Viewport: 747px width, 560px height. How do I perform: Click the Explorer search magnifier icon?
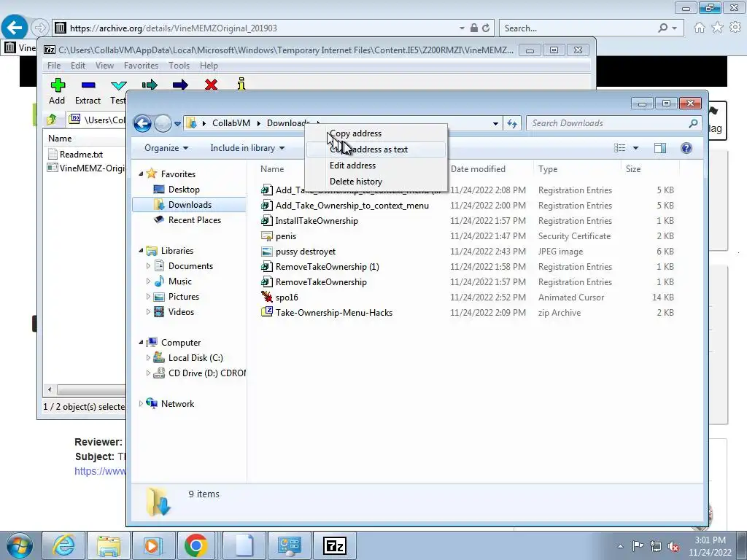click(x=693, y=123)
